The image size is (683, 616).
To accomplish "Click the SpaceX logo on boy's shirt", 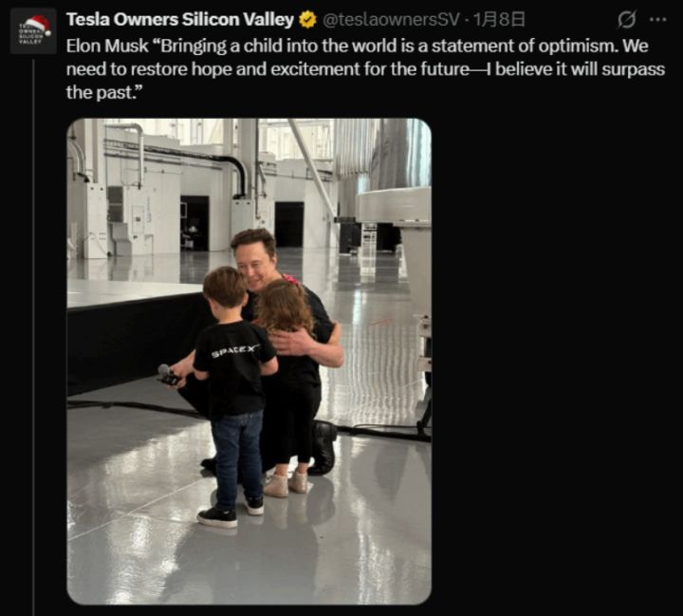I will [x=233, y=352].
